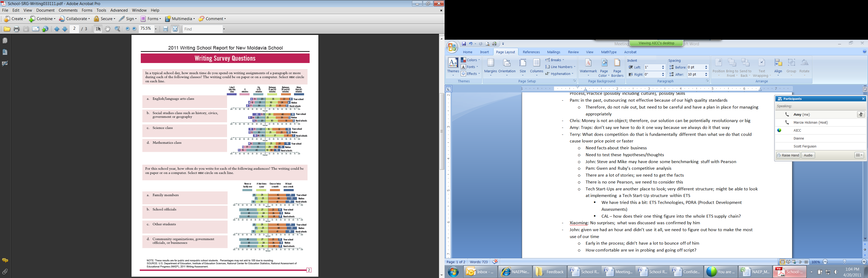The width and height of the screenshot is (868, 278).
Task: Switch Word to Outline view
Action: click(x=800, y=262)
